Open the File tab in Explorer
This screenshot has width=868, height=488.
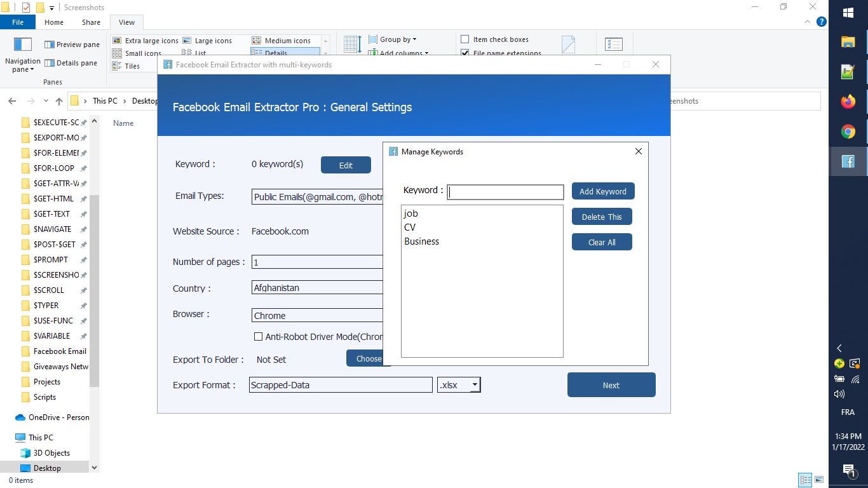tap(18, 22)
